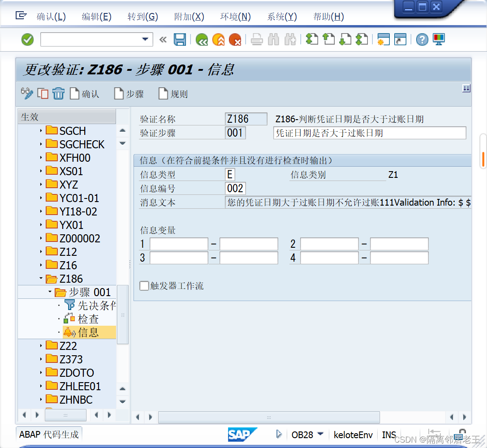The width and height of the screenshot is (487, 448).
Task: Click the 步骤 button to create step
Action: click(x=129, y=94)
